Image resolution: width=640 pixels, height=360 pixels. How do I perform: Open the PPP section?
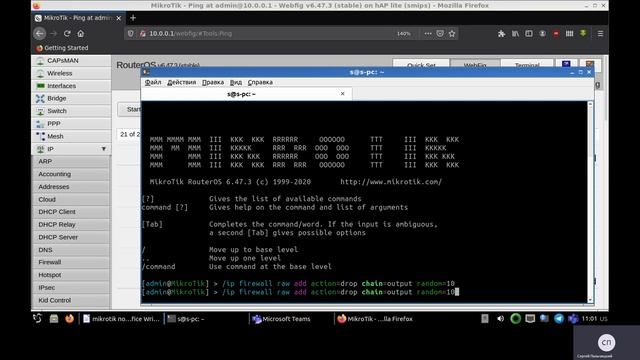[71, 124]
